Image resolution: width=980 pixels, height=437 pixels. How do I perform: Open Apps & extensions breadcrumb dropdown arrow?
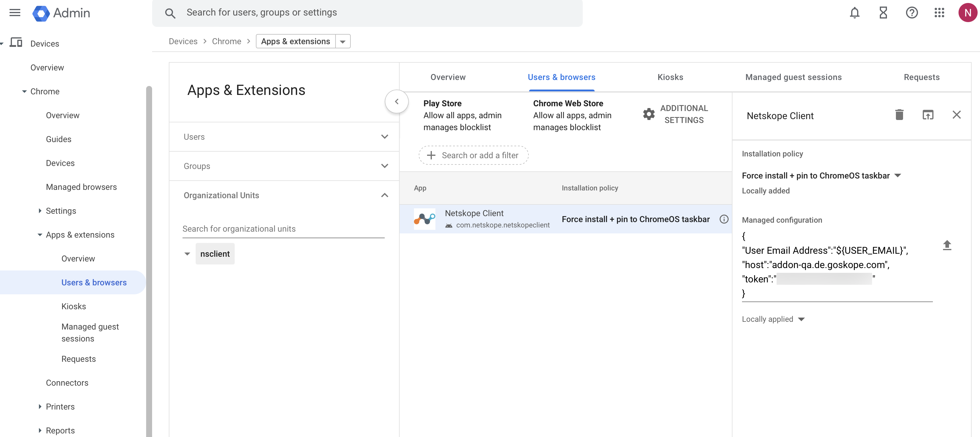[x=342, y=41]
